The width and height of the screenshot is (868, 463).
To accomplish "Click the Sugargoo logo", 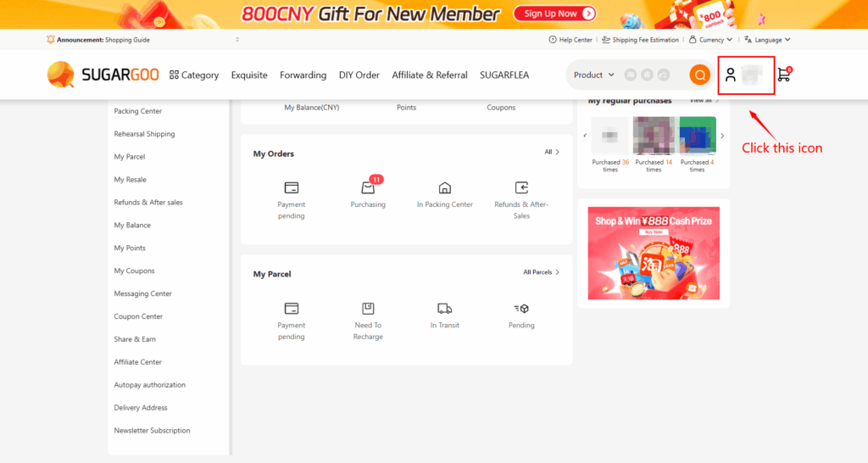I will pos(103,75).
